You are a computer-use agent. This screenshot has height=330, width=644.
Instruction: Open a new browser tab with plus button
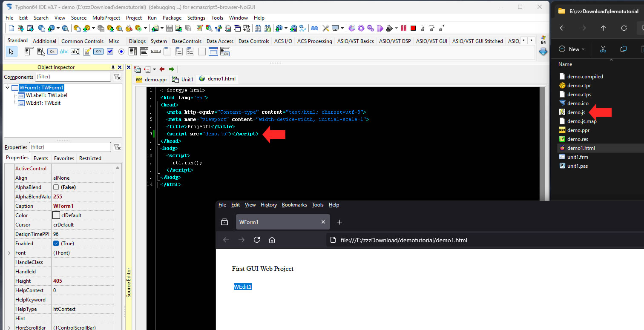coord(339,222)
